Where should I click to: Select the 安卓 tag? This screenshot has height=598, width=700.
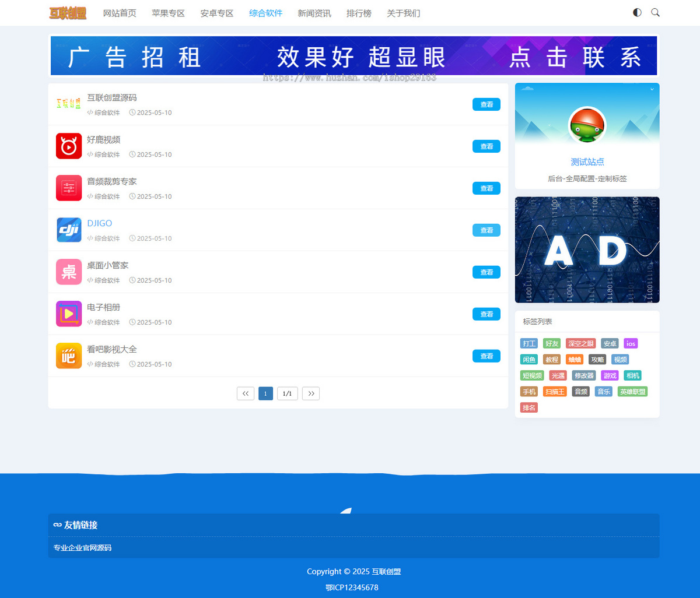pos(610,343)
